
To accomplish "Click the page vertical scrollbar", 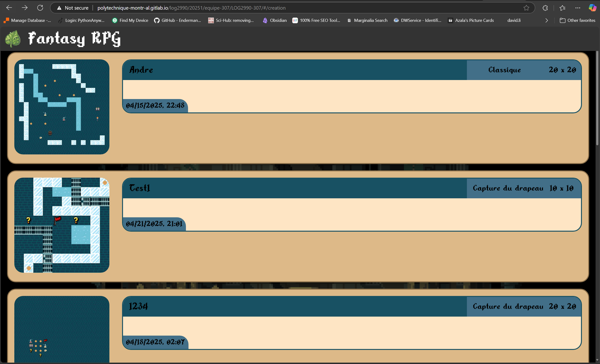I will click(x=597, y=97).
